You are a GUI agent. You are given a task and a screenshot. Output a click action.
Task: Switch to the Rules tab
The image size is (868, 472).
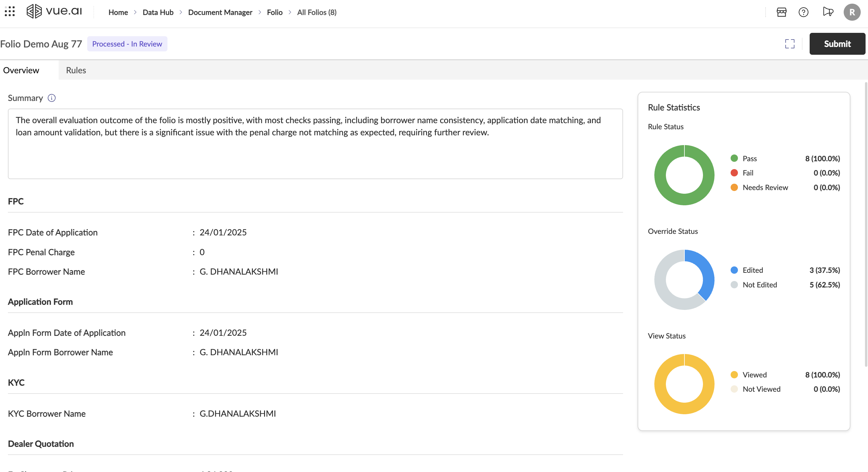click(76, 70)
